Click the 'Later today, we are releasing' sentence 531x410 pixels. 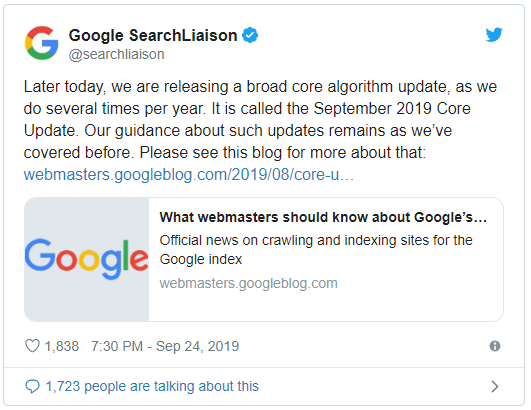point(126,87)
